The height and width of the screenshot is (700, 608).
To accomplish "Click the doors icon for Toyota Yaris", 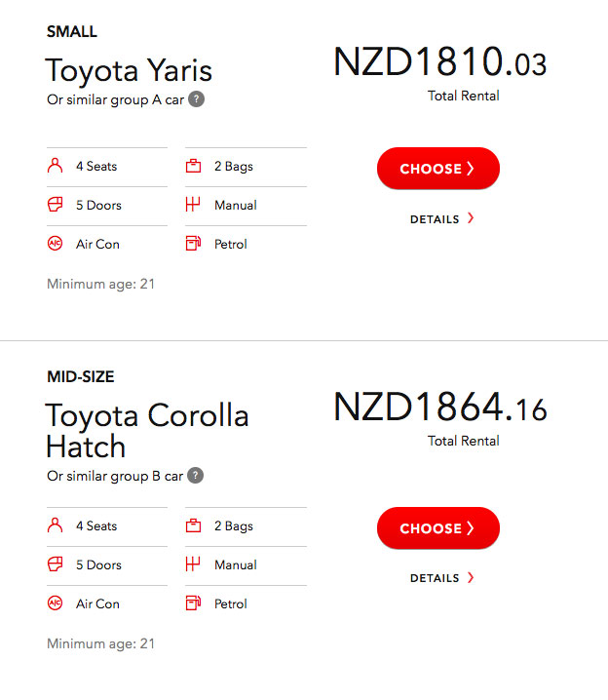I will (55, 205).
